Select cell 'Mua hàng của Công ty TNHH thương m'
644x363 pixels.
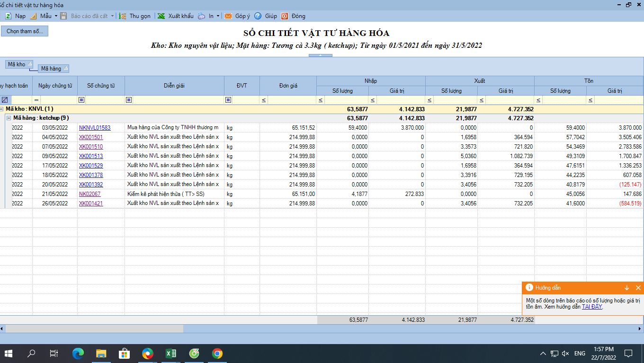pos(174,128)
